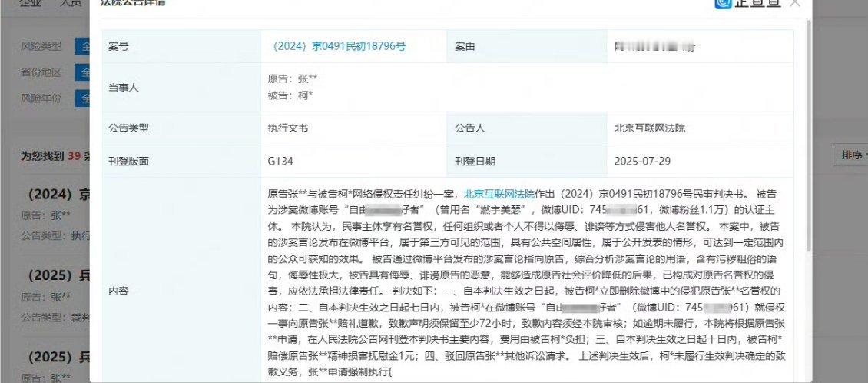Image resolution: width=868 pixels, height=383 pixels.
Task: Click the 公告人 label cell
Action: [x=527, y=128]
